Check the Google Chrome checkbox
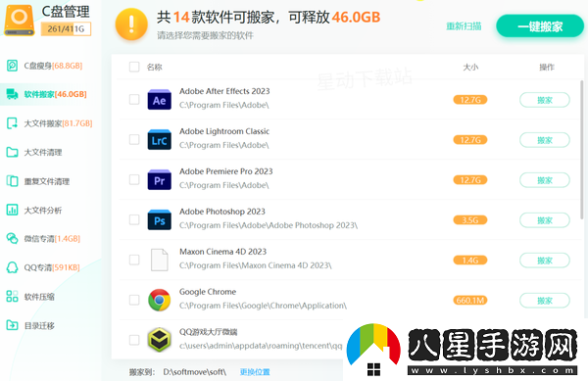 (x=134, y=300)
